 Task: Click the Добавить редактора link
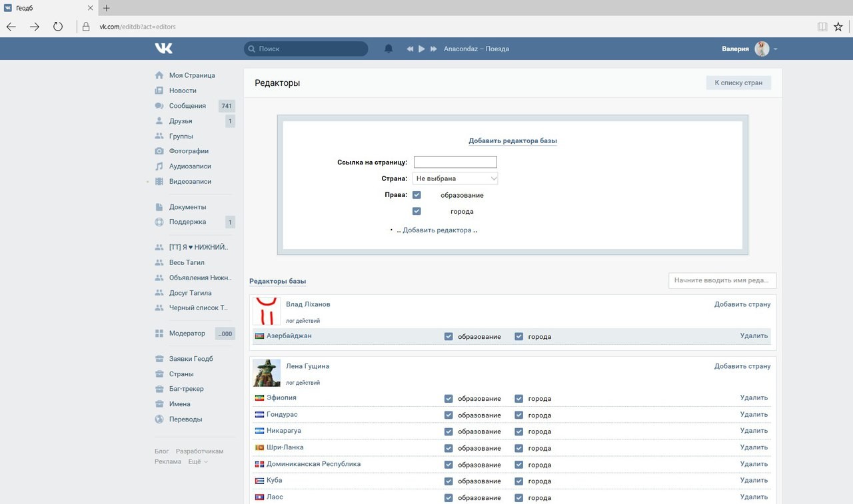tap(437, 230)
